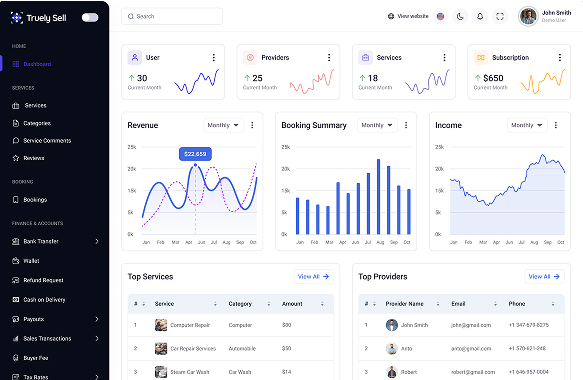Open Refund Request in the sidebar
Image resolution: width=583 pixels, height=380 pixels.
[43, 280]
